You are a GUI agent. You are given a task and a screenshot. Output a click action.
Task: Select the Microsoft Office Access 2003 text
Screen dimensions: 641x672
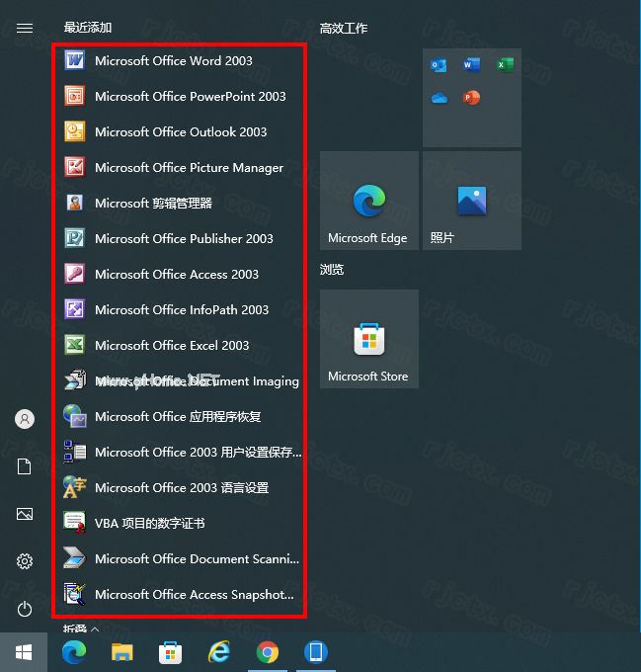click(177, 275)
